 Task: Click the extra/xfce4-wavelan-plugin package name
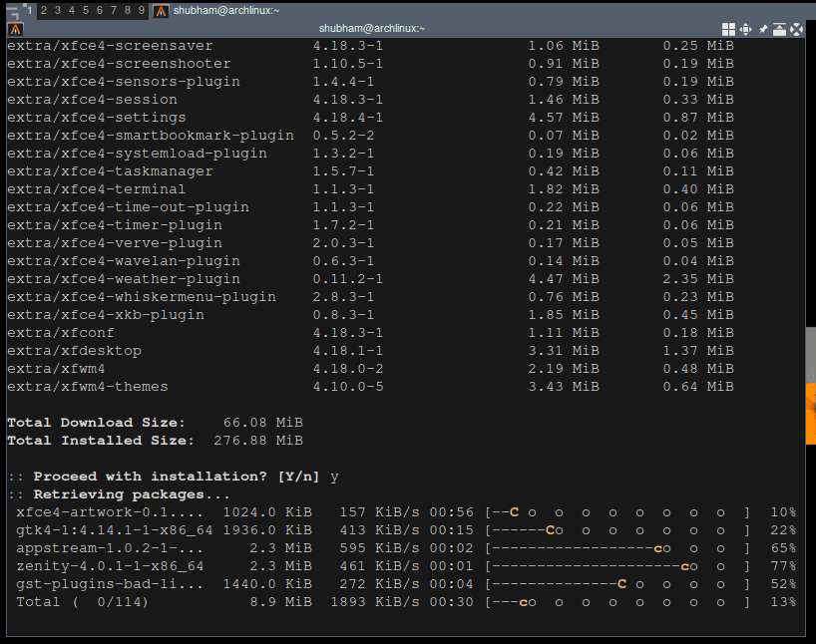tap(124, 261)
